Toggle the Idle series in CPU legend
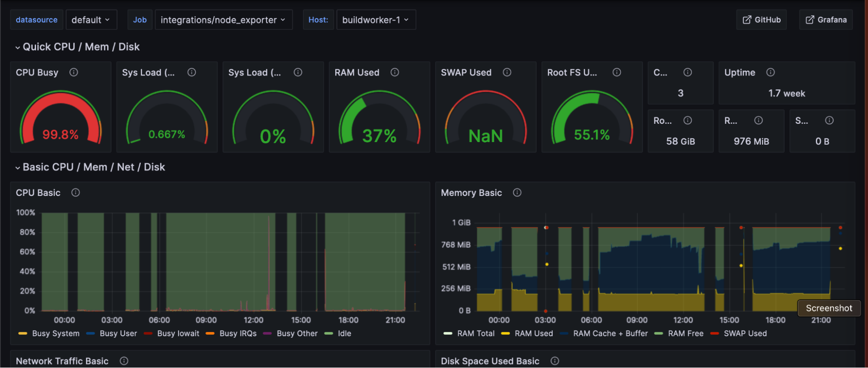The image size is (868, 368). (x=344, y=333)
